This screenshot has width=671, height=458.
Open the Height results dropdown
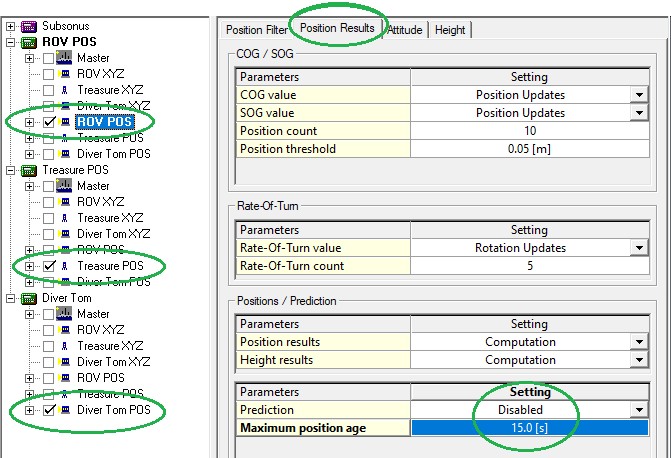pyautogui.click(x=639, y=360)
